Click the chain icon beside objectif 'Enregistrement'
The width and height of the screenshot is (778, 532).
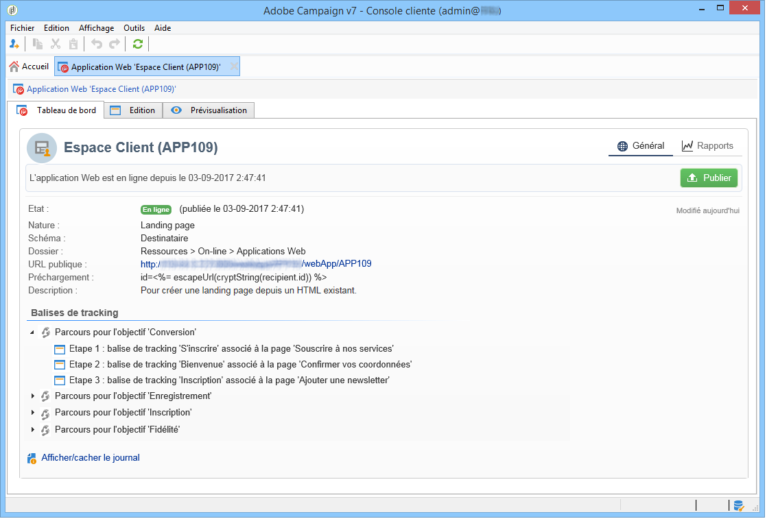coord(46,396)
